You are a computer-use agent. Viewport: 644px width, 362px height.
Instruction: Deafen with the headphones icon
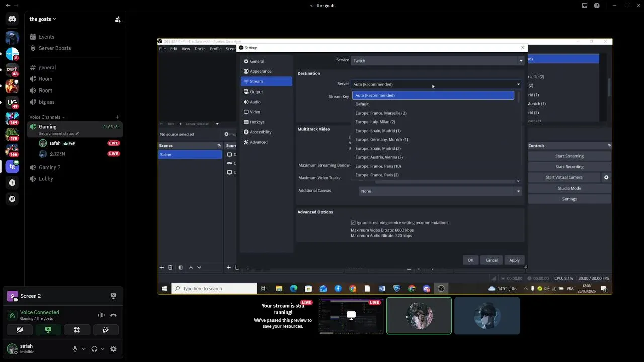[94, 349]
